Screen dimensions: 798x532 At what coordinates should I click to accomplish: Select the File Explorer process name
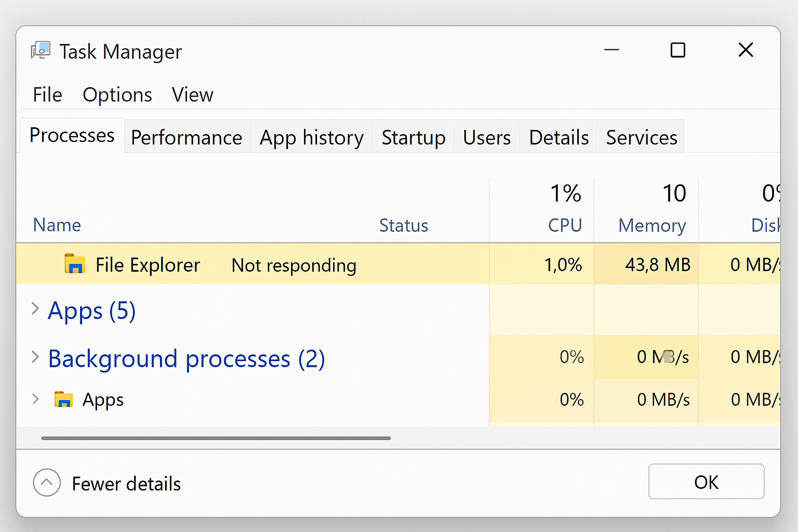[148, 265]
